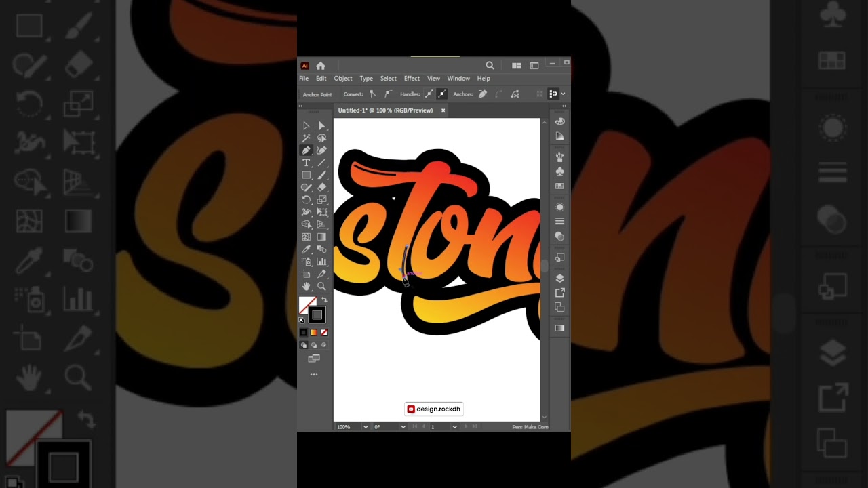Viewport: 868px width, 488px height.
Task: Open the File menu
Action: coord(304,79)
